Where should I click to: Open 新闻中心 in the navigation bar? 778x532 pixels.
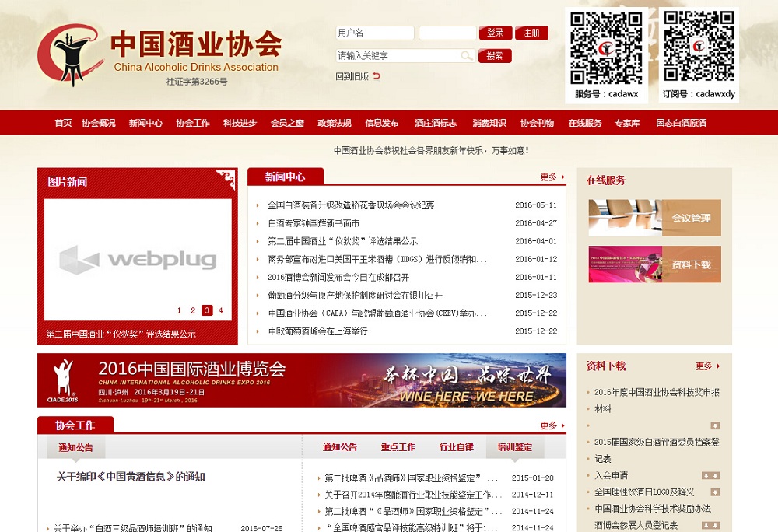145,123
